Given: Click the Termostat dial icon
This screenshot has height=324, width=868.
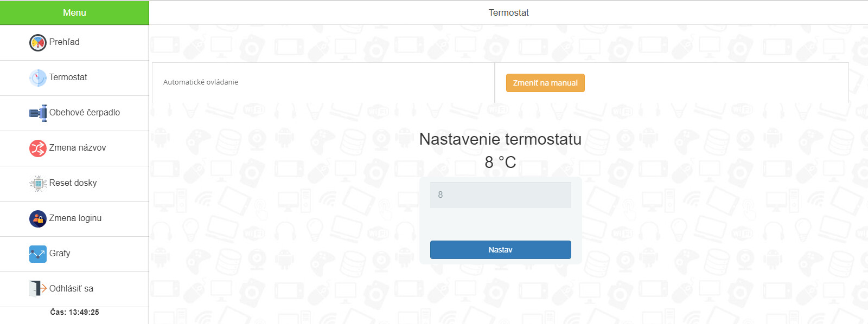Looking at the screenshot, I should click(38, 77).
